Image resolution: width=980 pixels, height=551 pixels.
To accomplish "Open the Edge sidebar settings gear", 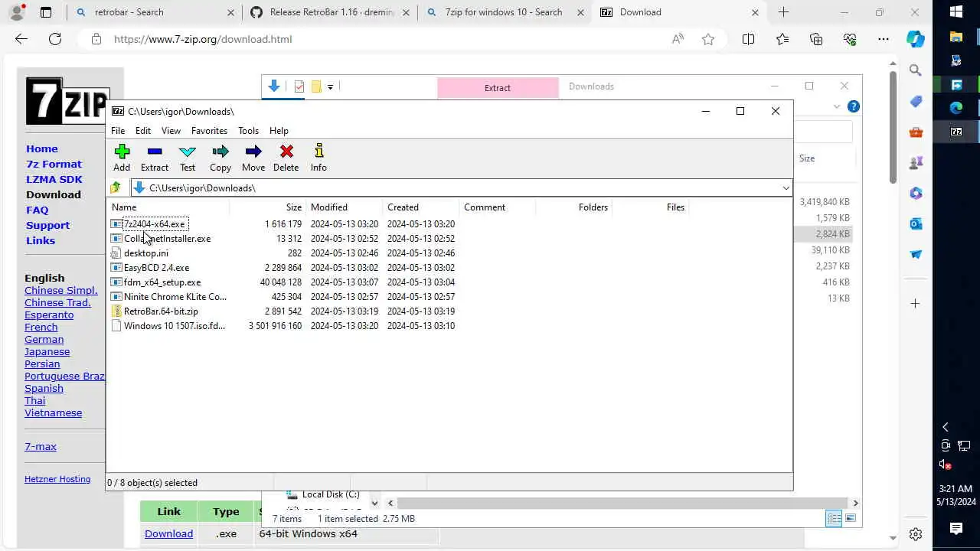I will (x=916, y=534).
